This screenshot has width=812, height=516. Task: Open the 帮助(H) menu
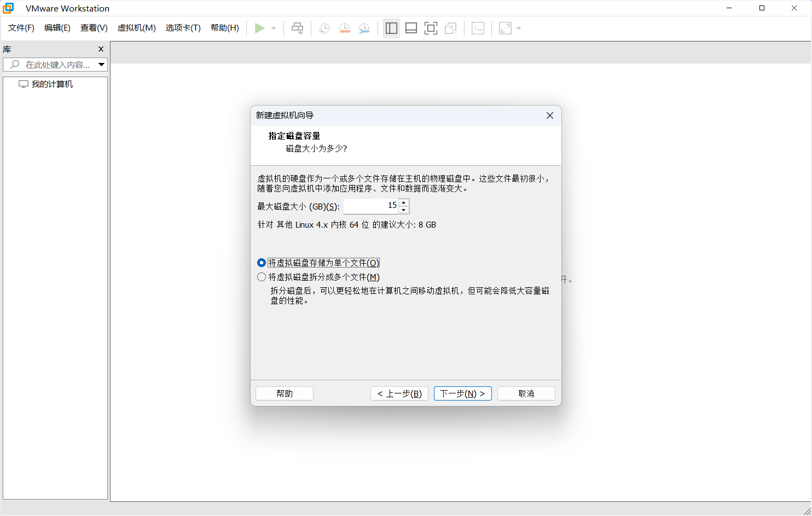click(225, 28)
